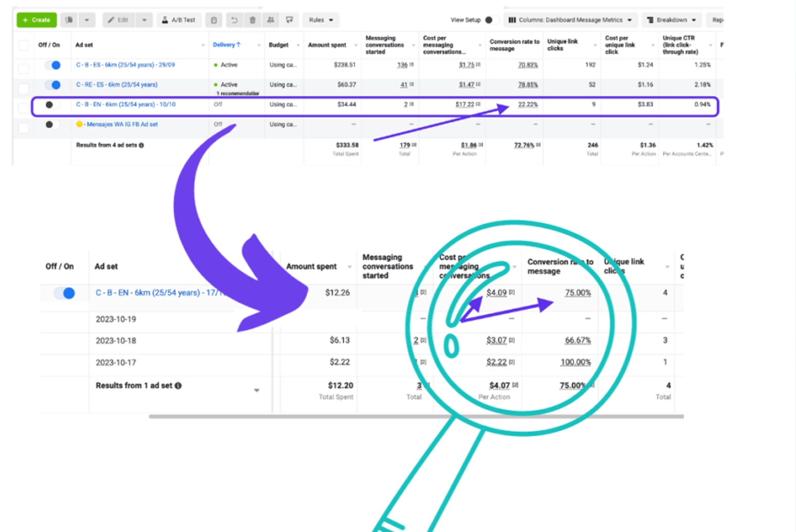The width and height of the screenshot is (796, 532).
Task: Click the Undo arrow icon
Action: pos(234,20)
